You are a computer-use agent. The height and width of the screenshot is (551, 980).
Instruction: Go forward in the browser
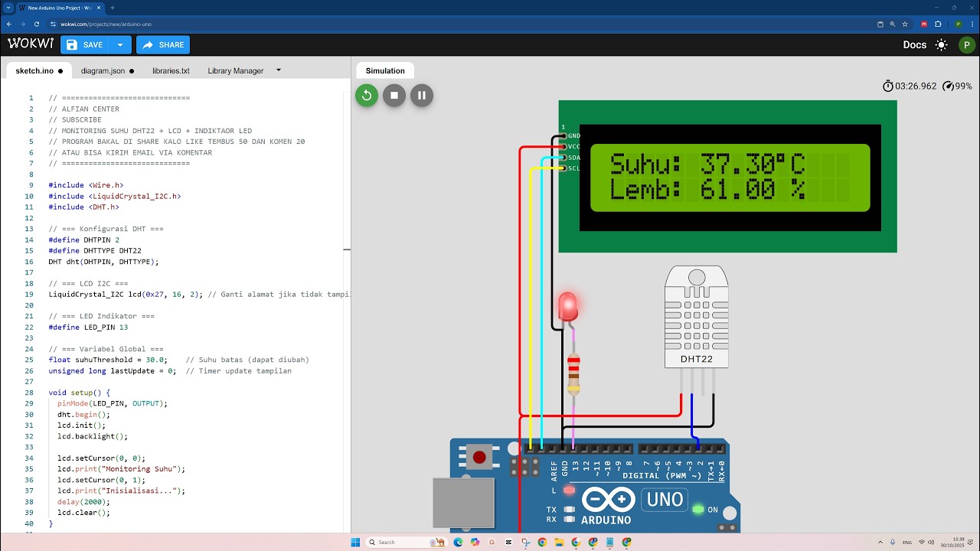click(x=23, y=24)
